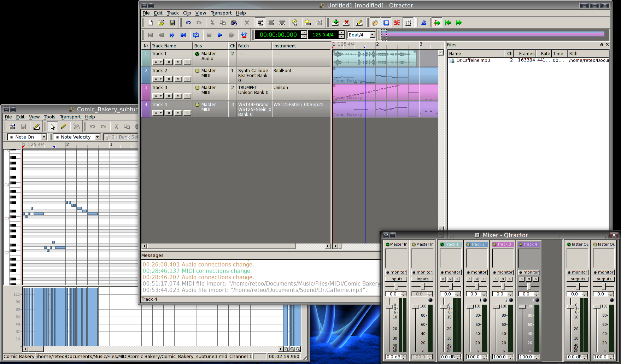Undo last action in Qtractor toolbar
This screenshot has width=621, height=364.
coord(188,23)
